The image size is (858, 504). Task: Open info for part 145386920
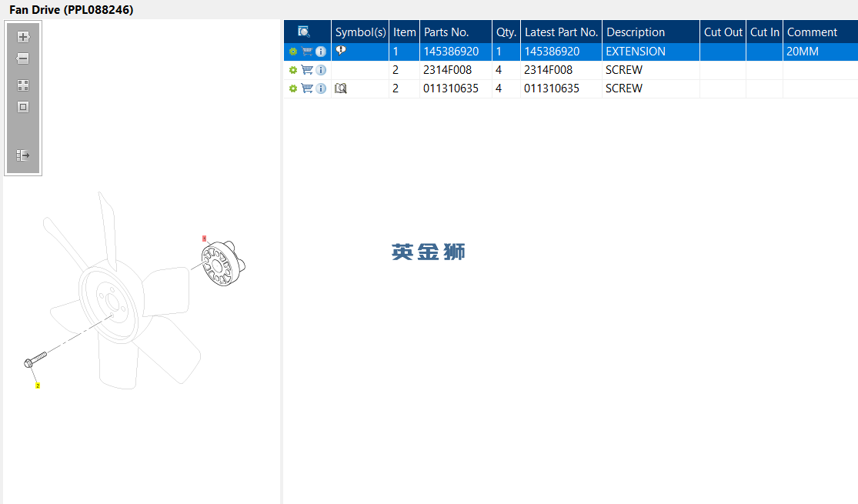tap(321, 52)
